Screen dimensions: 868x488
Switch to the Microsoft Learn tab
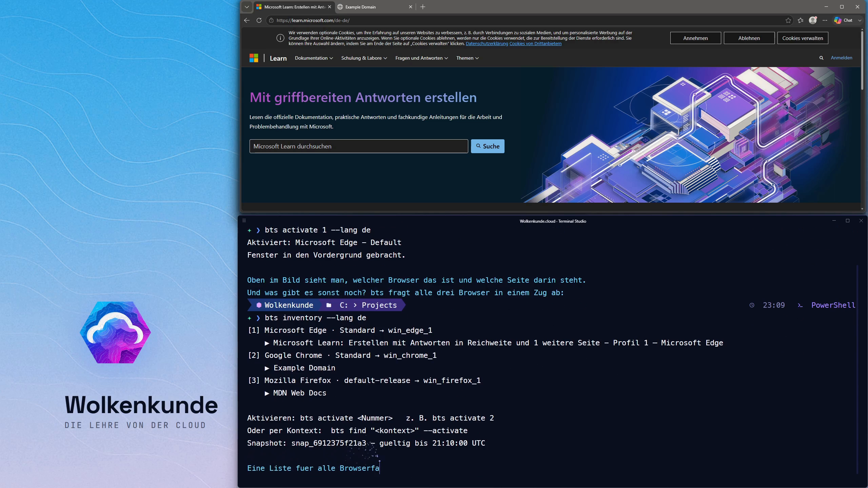[294, 7]
